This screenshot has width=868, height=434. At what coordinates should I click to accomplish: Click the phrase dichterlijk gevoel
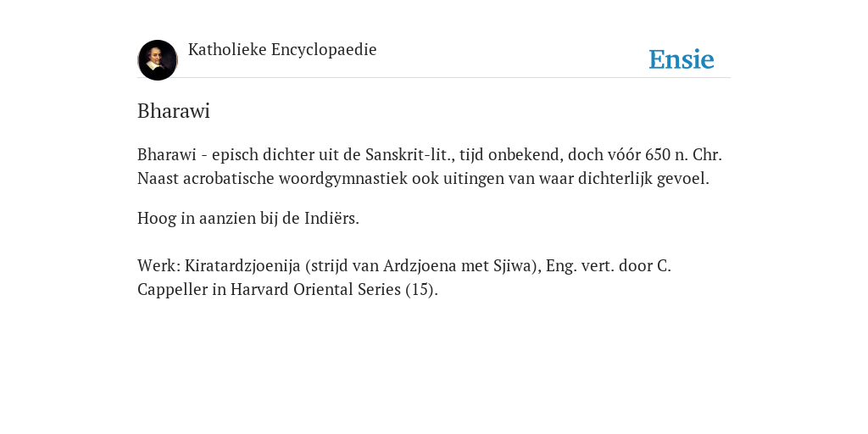point(643,179)
